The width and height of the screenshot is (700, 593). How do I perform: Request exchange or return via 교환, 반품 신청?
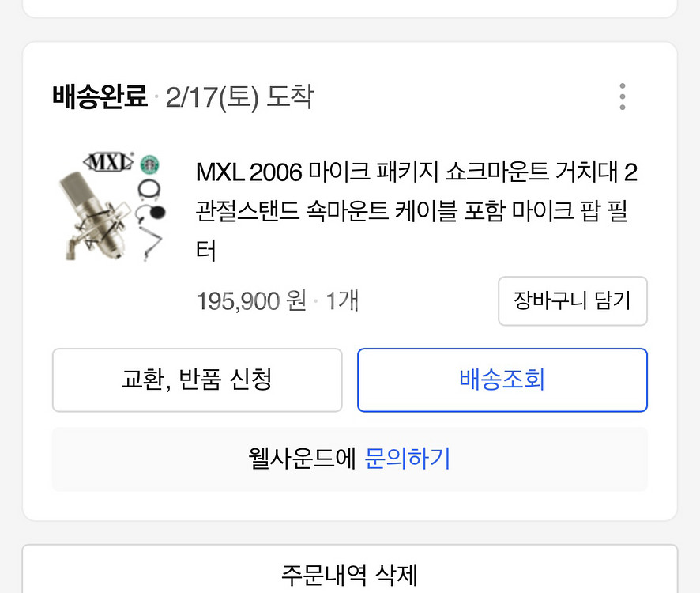pyautogui.click(x=197, y=380)
